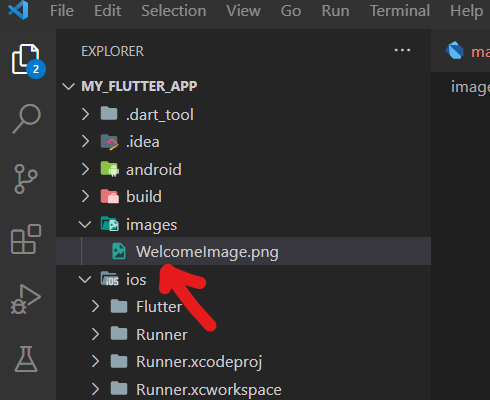Expand the android folder
The image size is (490, 400).
tap(243, 169)
